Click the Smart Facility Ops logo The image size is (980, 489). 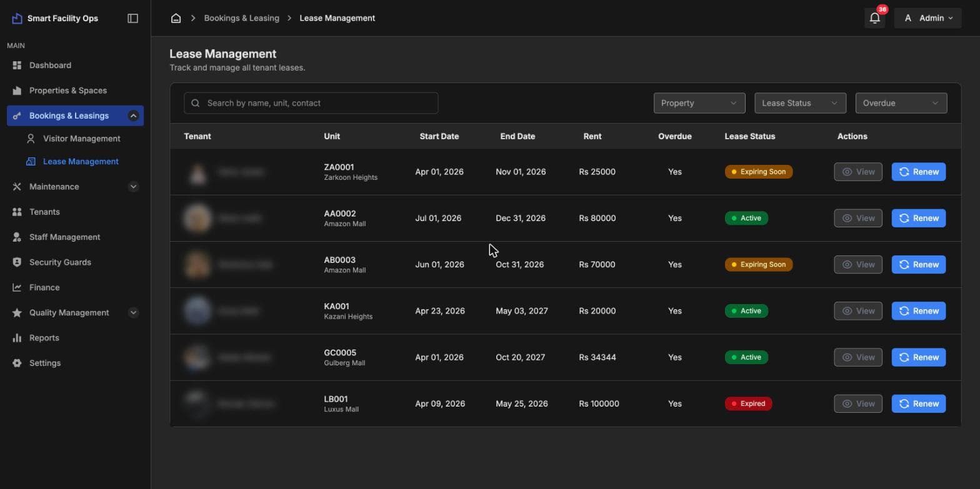point(17,18)
